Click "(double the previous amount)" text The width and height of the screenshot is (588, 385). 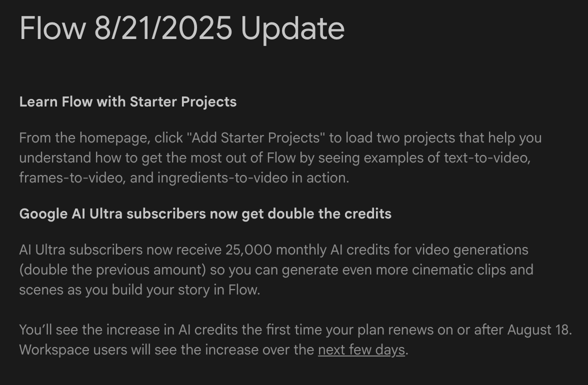(x=112, y=270)
